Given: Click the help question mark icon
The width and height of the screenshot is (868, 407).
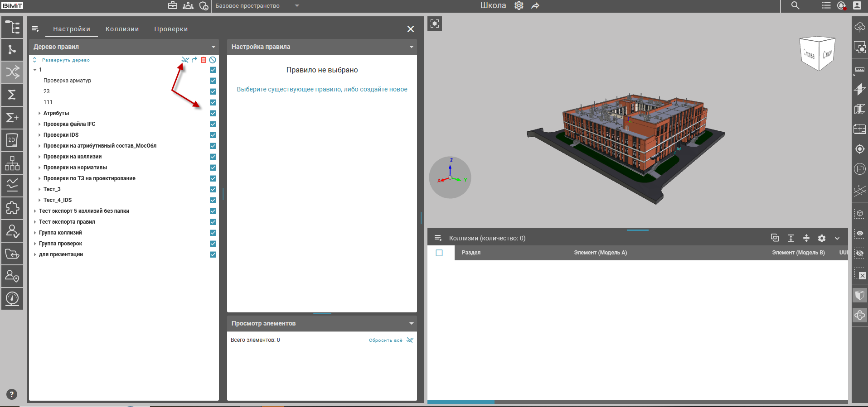Looking at the screenshot, I should [12, 394].
